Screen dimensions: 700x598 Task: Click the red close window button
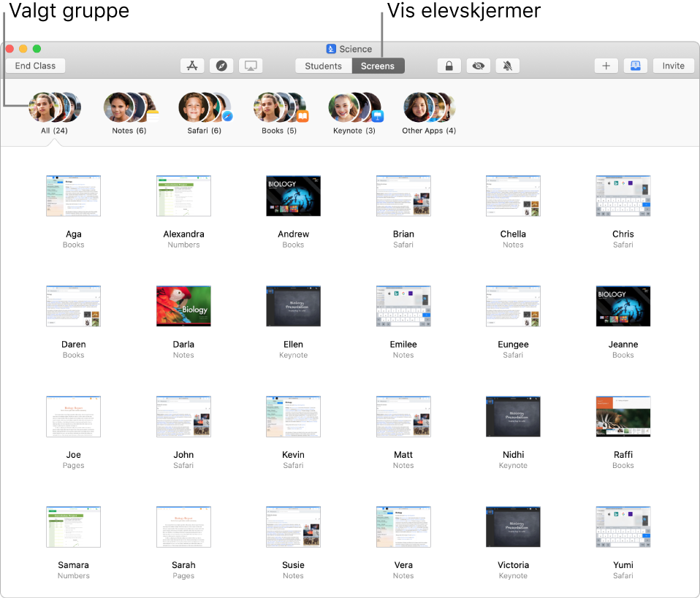tap(9, 49)
